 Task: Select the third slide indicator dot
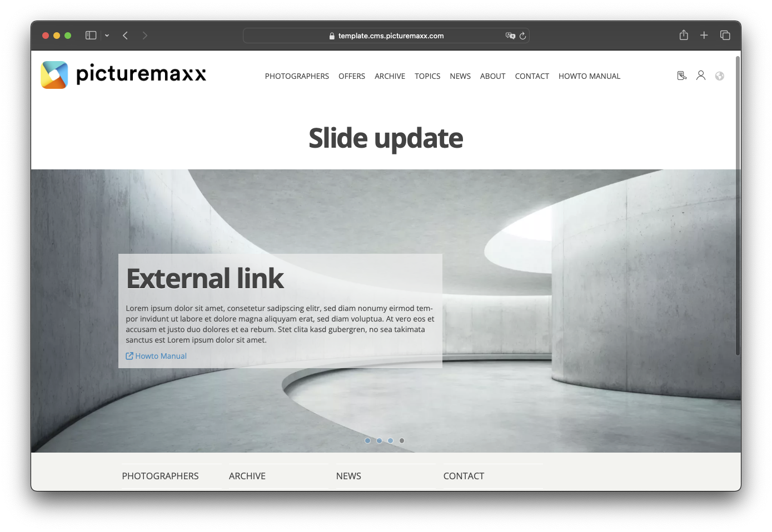pyautogui.click(x=390, y=440)
